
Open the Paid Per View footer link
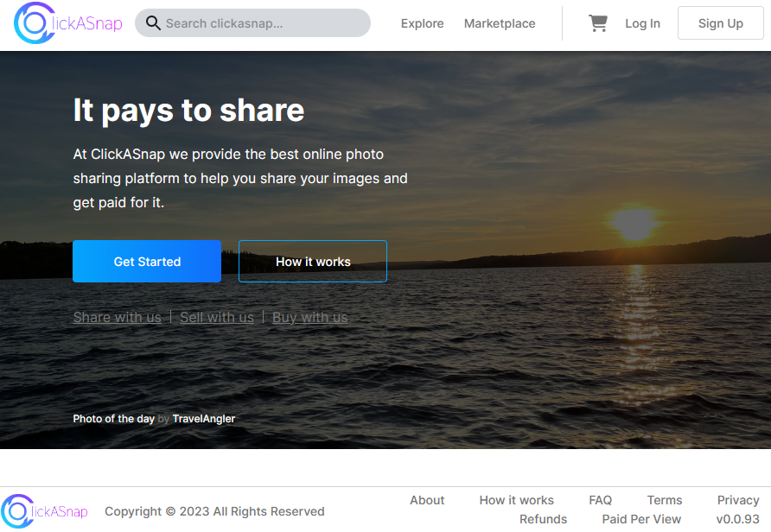pyautogui.click(x=641, y=519)
